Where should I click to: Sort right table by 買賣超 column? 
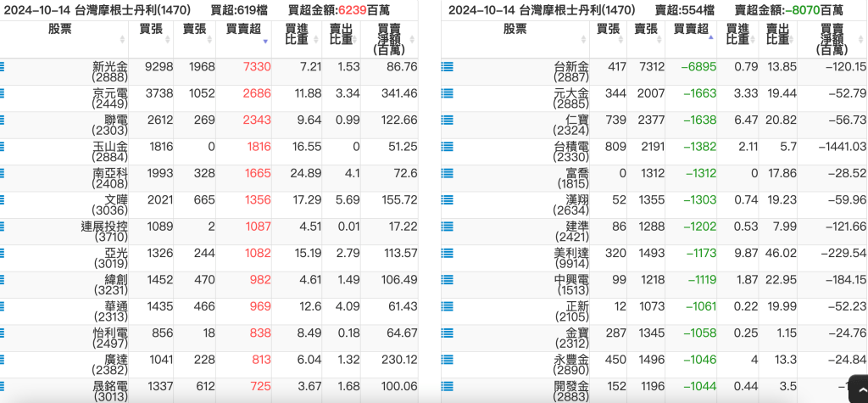click(690, 34)
